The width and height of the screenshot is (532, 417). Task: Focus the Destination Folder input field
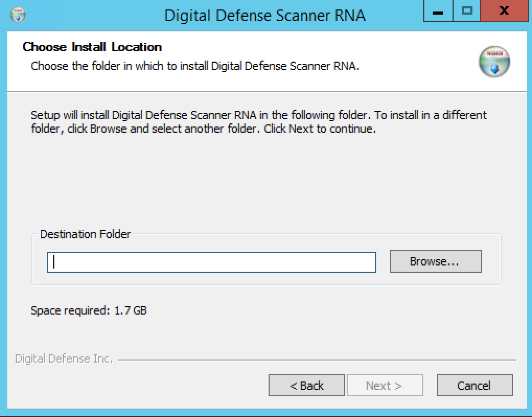coord(211,262)
